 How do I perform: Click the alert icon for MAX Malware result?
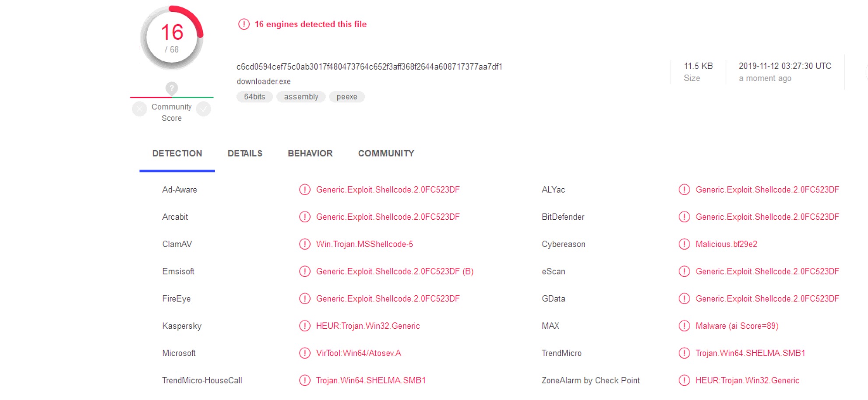[x=684, y=326]
